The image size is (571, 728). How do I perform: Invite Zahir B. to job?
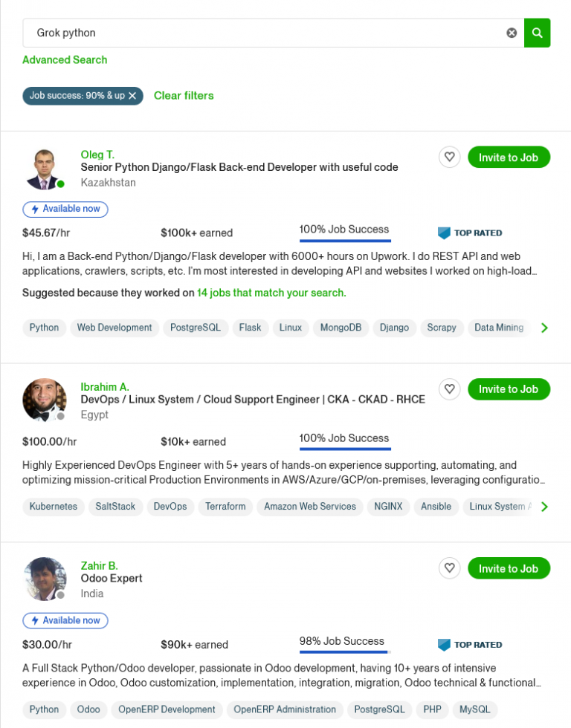click(x=509, y=568)
